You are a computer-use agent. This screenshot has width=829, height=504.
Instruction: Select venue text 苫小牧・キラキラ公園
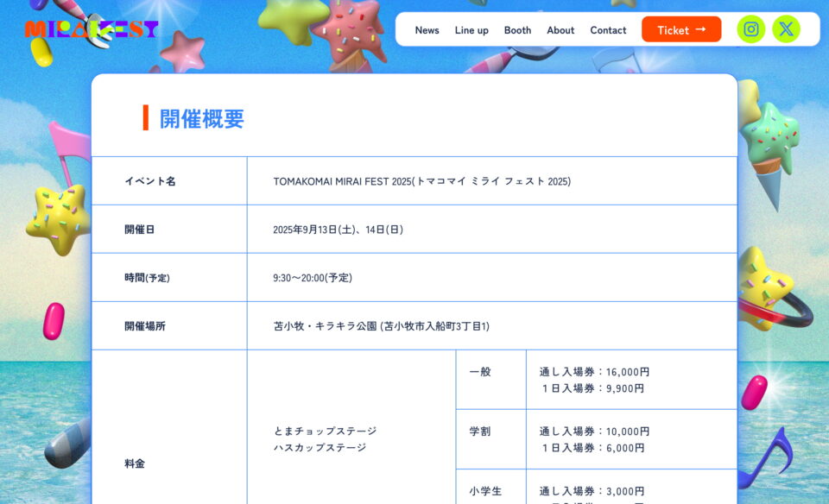(x=325, y=326)
